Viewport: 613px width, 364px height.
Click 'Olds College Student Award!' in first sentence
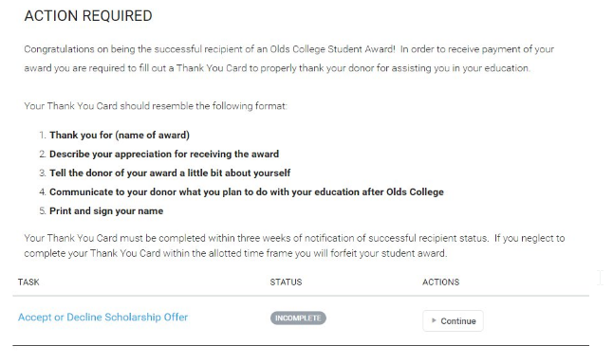point(332,49)
